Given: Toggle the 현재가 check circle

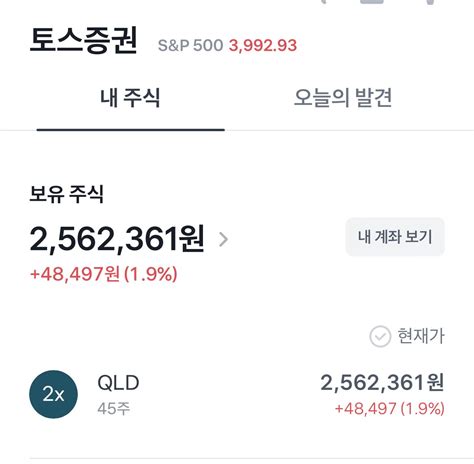Looking at the screenshot, I should [x=380, y=336].
